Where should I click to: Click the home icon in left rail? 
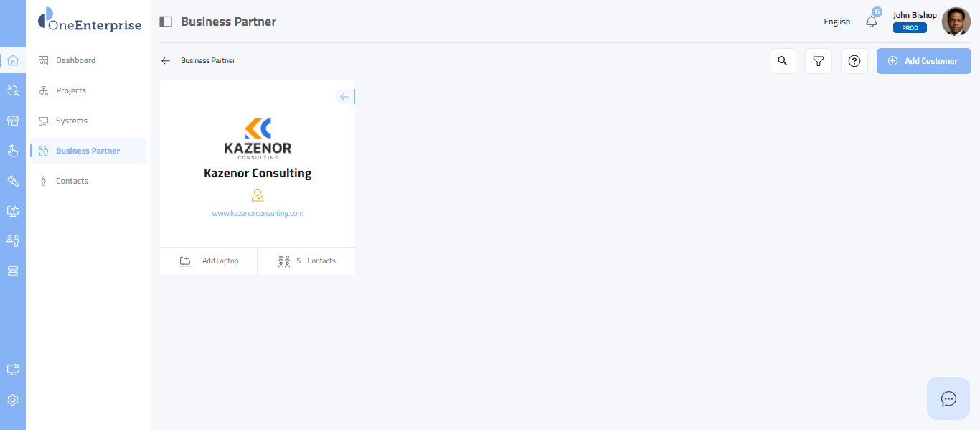[x=13, y=60]
